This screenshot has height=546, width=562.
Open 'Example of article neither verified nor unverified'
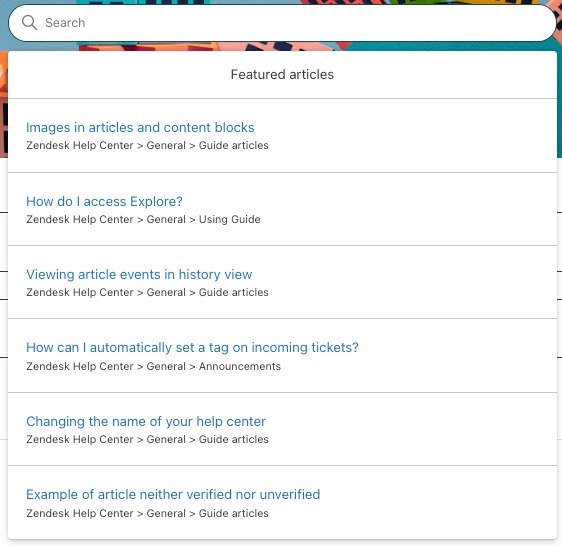pos(173,495)
